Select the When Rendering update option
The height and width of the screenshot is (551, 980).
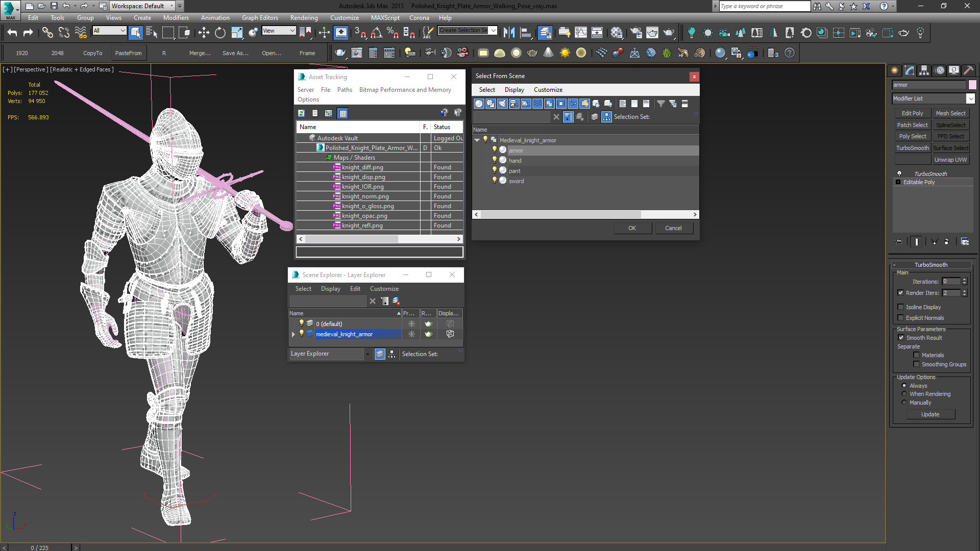904,394
